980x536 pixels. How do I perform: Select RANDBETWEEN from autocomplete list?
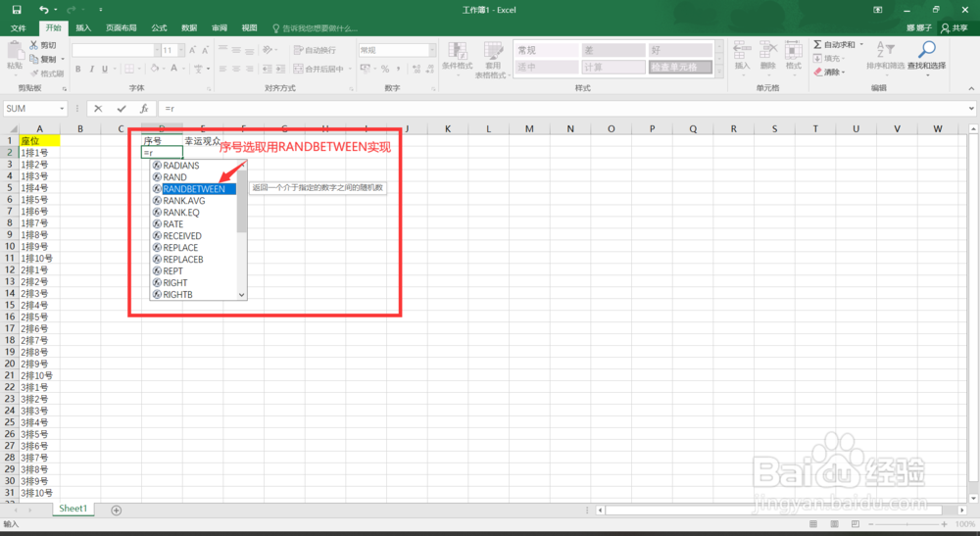pyautogui.click(x=194, y=189)
